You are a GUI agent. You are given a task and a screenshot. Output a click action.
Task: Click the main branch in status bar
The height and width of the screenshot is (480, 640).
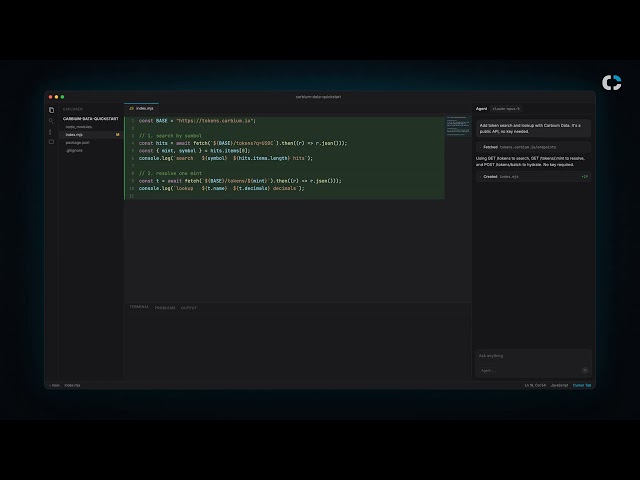click(x=54, y=385)
